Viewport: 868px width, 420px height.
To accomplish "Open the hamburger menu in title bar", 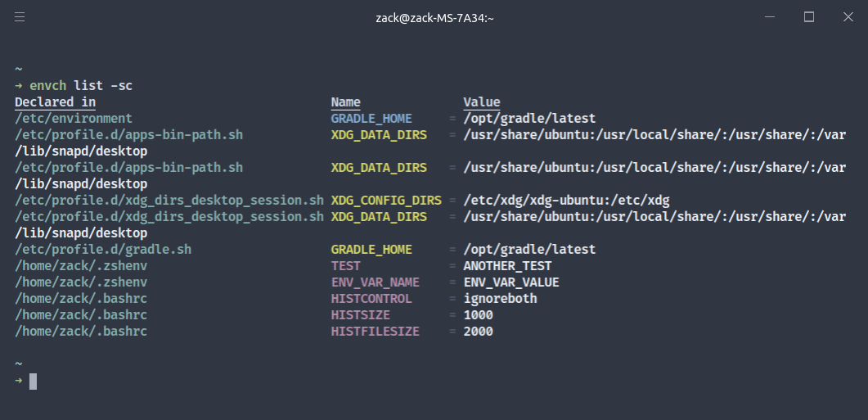I will click(x=20, y=17).
